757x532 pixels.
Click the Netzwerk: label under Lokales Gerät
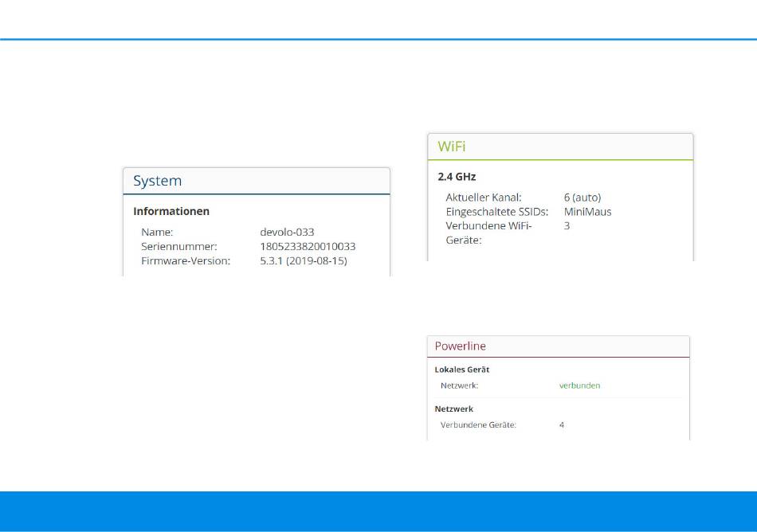coord(459,385)
